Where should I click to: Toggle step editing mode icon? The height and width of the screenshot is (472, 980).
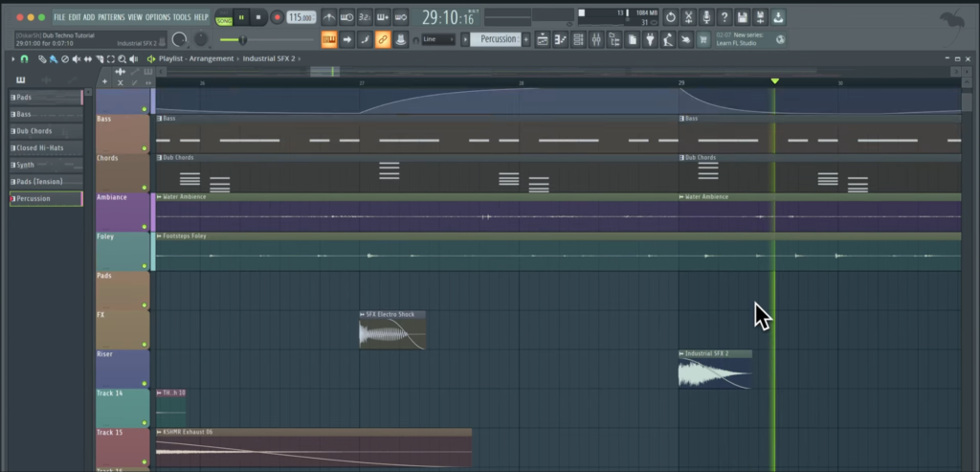[x=365, y=39]
